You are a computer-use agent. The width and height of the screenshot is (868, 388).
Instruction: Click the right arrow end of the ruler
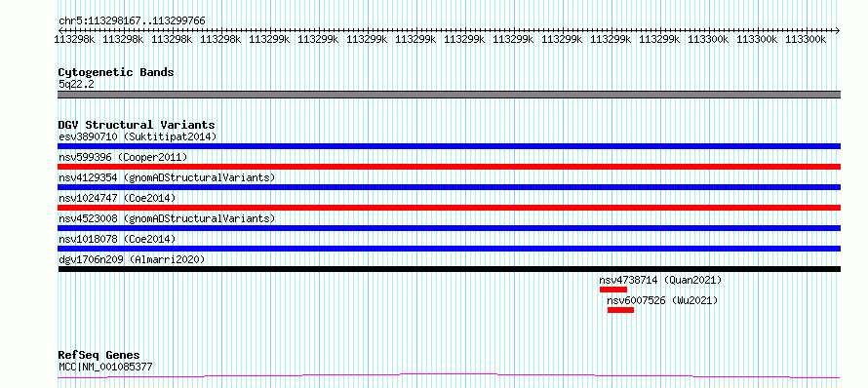point(838,30)
